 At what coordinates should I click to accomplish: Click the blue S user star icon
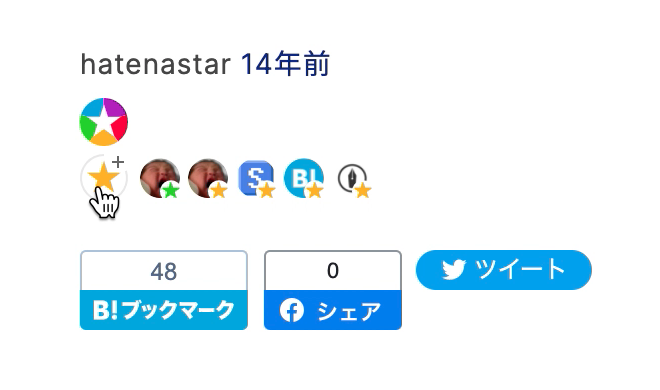256,178
